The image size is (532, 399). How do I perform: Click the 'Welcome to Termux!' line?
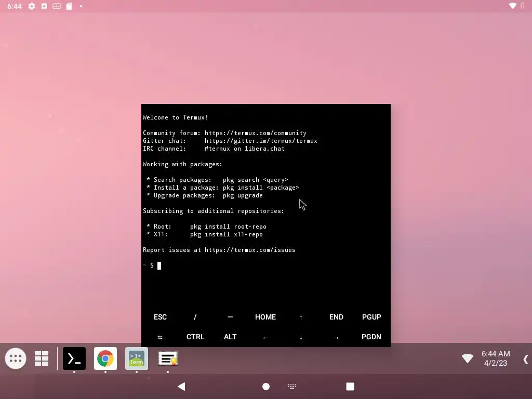(x=176, y=117)
